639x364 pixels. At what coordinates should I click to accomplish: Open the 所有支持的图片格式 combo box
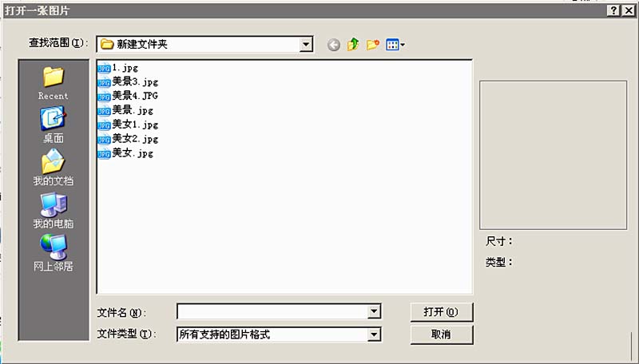(x=279, y=334)
